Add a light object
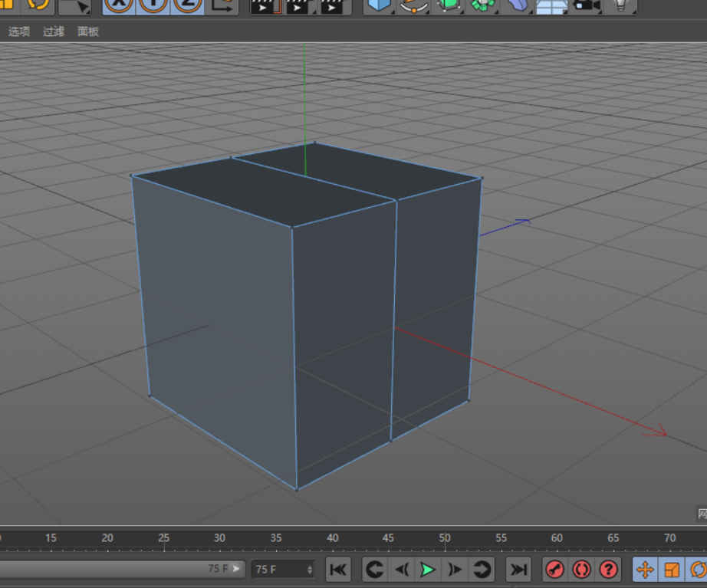The height and width of the screenshot is (588, 707). pos(621,5)
